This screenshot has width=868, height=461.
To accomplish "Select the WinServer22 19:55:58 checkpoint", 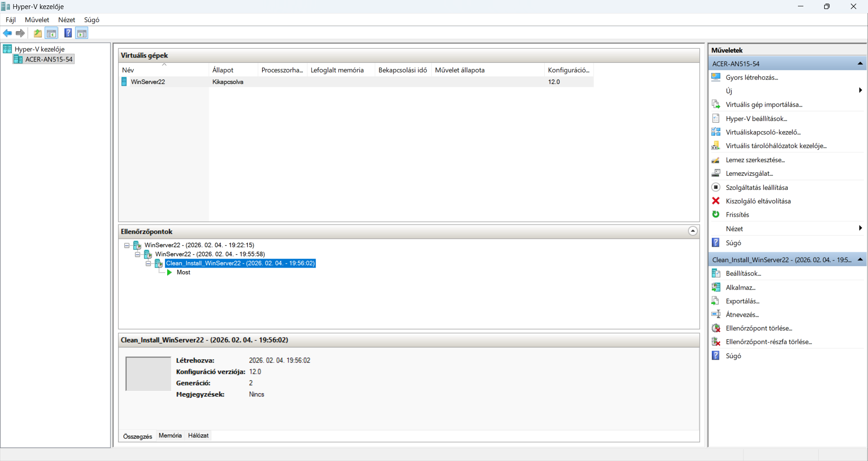I will click(210, 254).
